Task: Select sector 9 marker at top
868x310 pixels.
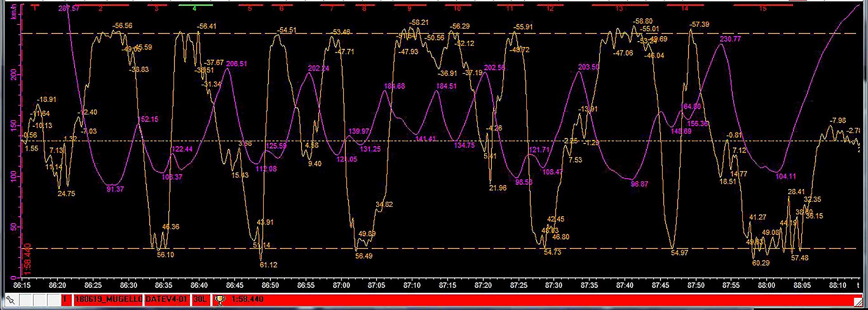Action: tap(409, 7)
